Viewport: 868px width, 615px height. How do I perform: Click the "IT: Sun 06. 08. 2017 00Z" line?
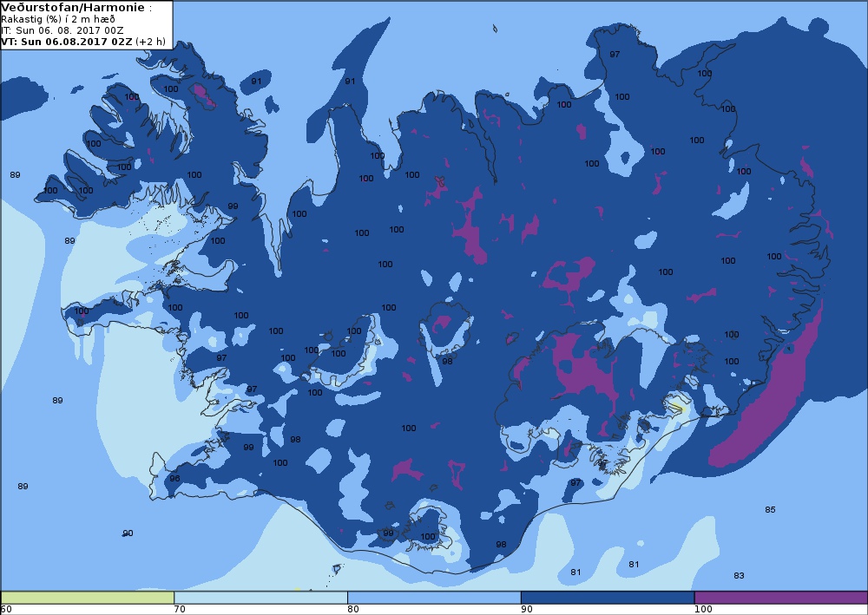coord(62,30)
